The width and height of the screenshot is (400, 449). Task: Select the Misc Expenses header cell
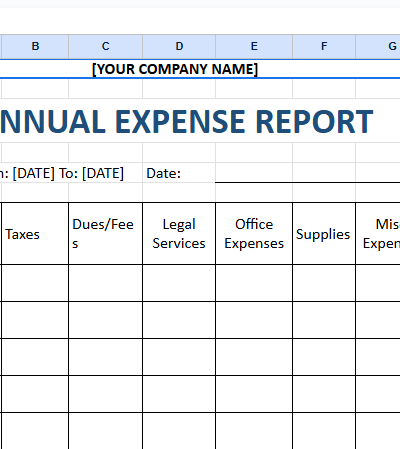(378, 234)
